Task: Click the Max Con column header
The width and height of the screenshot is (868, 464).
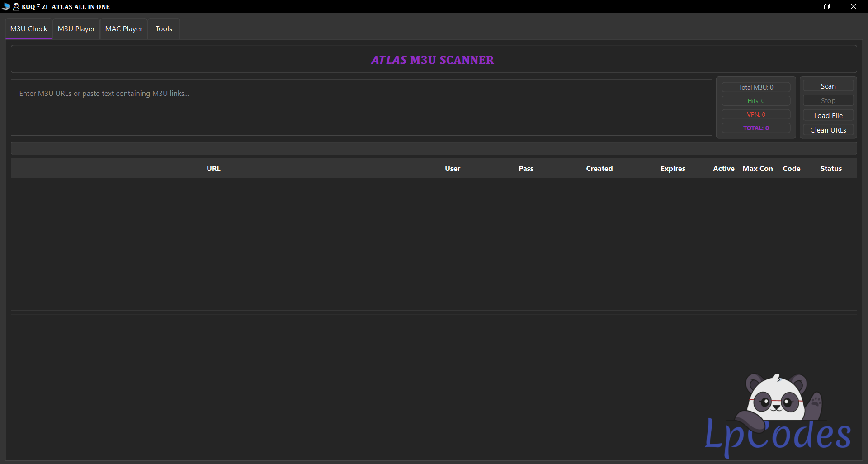Action: point(757,169)
